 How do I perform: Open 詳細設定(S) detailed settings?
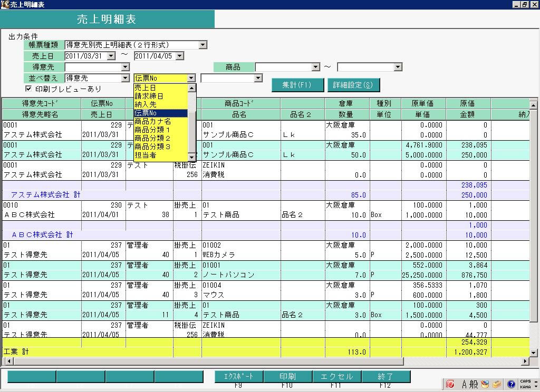[353, 85]
